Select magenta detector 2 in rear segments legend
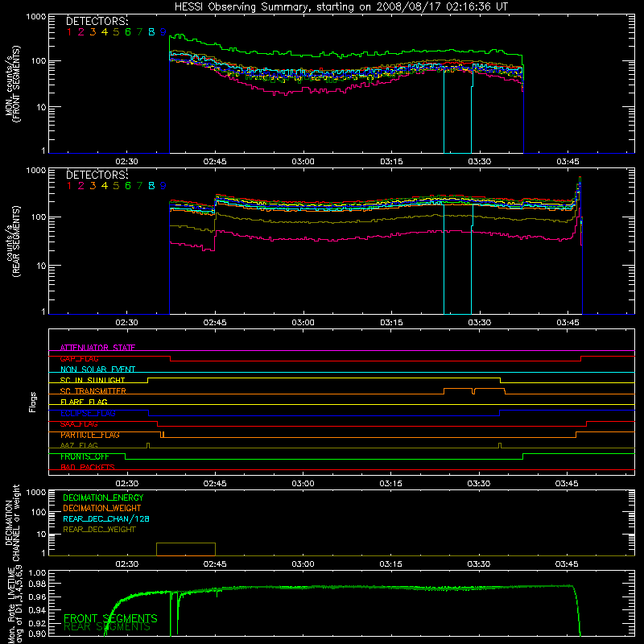Viewport: 644px width, 644px height. pyautogui.click(x=81, y=186)
